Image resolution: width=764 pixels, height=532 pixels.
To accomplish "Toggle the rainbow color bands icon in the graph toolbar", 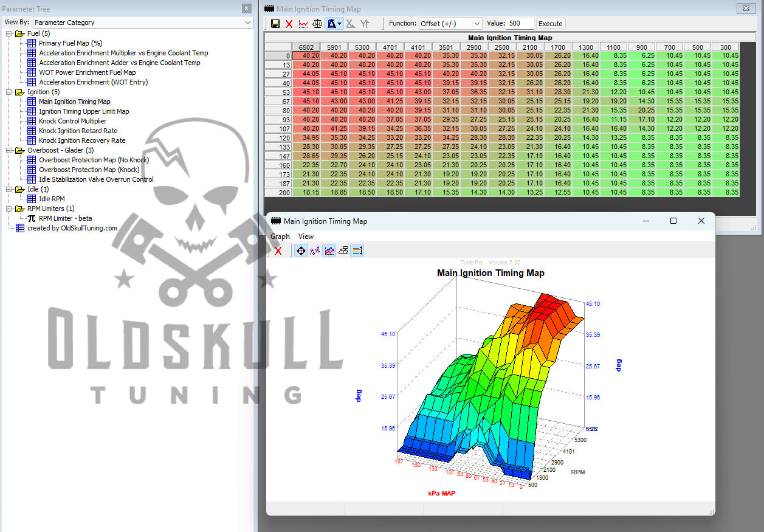I will pos(357,250).
